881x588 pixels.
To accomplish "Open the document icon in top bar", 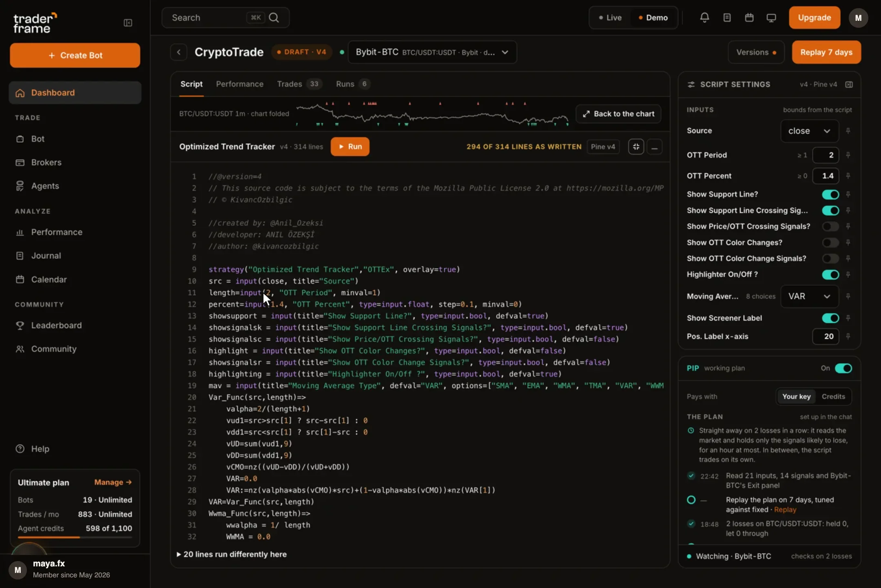I will point(727,18).
